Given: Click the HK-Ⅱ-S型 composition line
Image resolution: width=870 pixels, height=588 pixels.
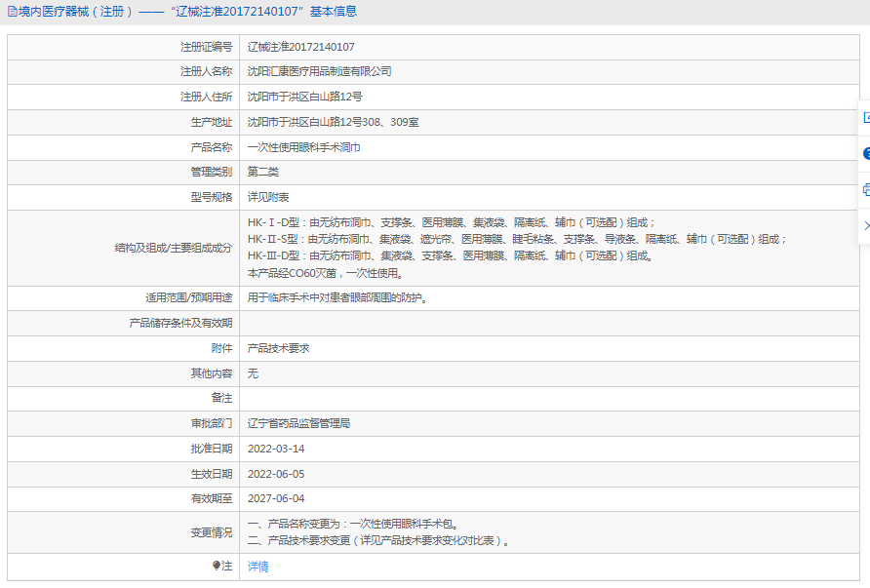Looking at the screenshot, I should tap(516, 239).
